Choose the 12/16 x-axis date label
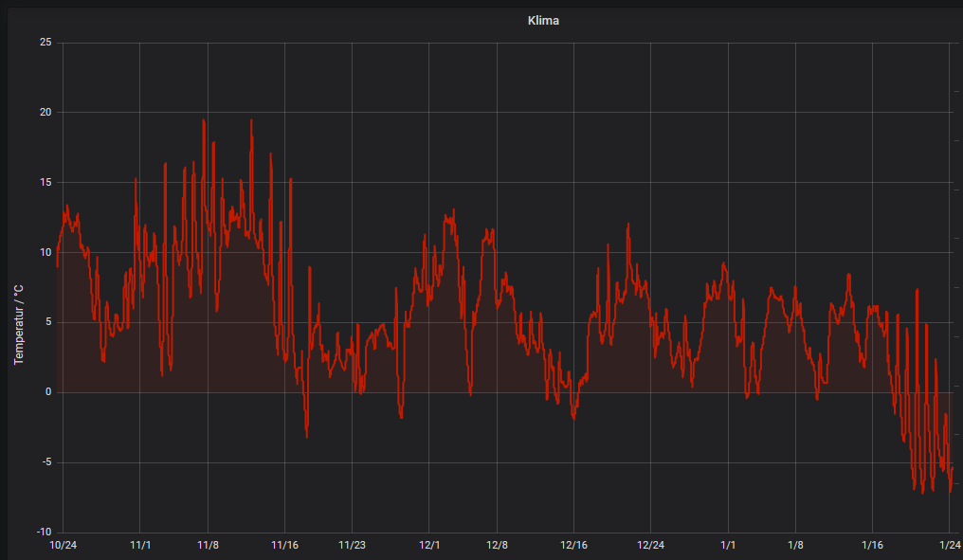The width and height of the screenshot is (963, 560). (x=573, y=545)
